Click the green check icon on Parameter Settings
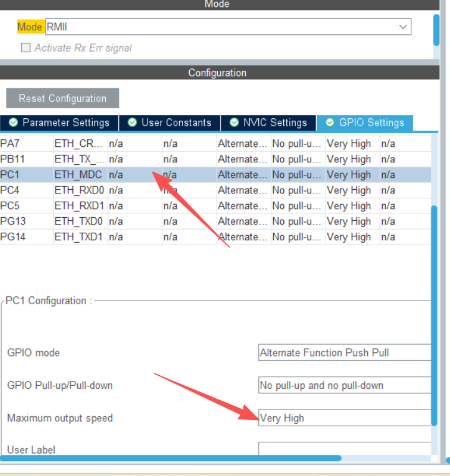The width and height of the screenshot is (450, 476). pyautogui.click(x=13, y=123)
